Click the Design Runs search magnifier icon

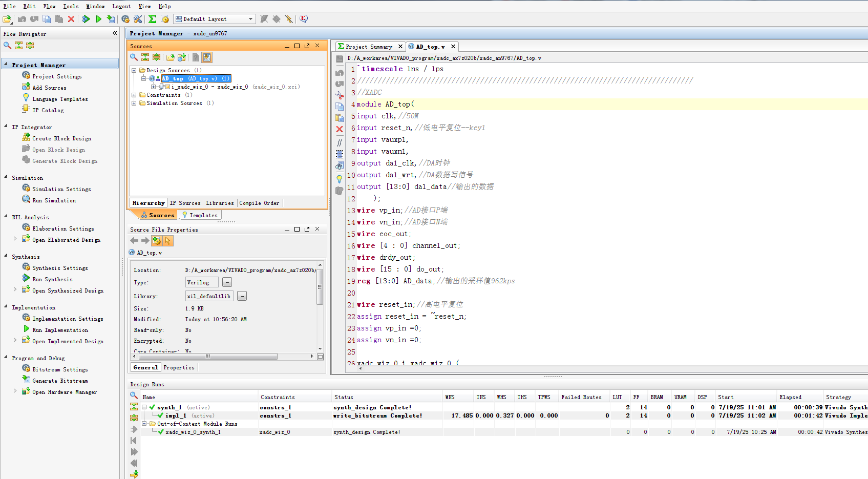[134, 395]
